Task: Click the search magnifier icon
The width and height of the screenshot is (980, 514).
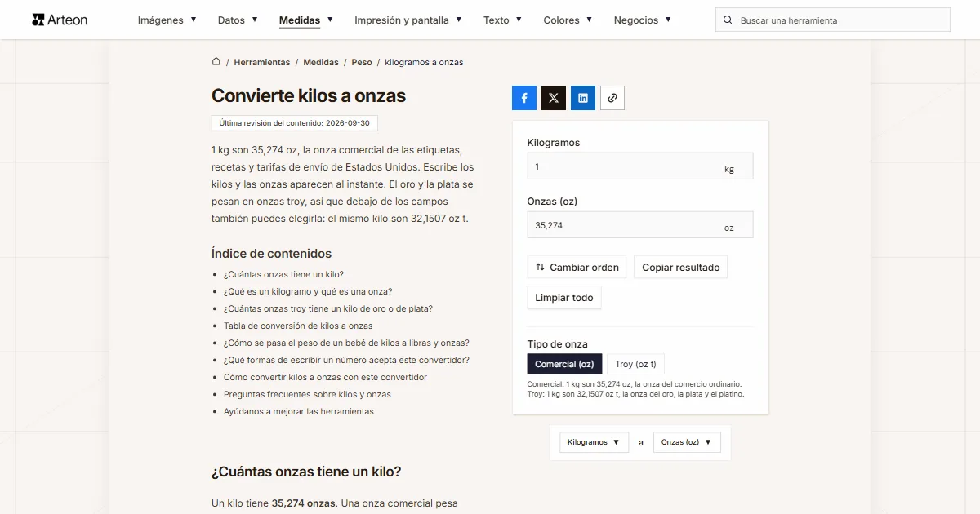Action: (728, 20)
